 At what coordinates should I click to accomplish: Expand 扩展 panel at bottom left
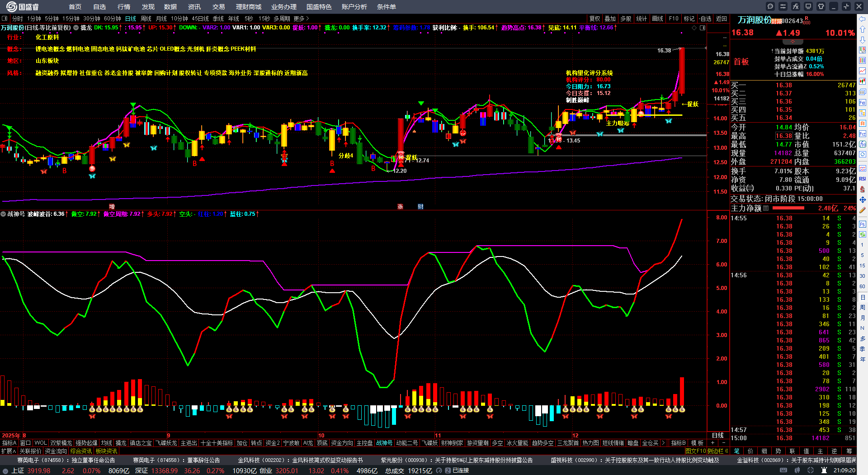point(9,451)
